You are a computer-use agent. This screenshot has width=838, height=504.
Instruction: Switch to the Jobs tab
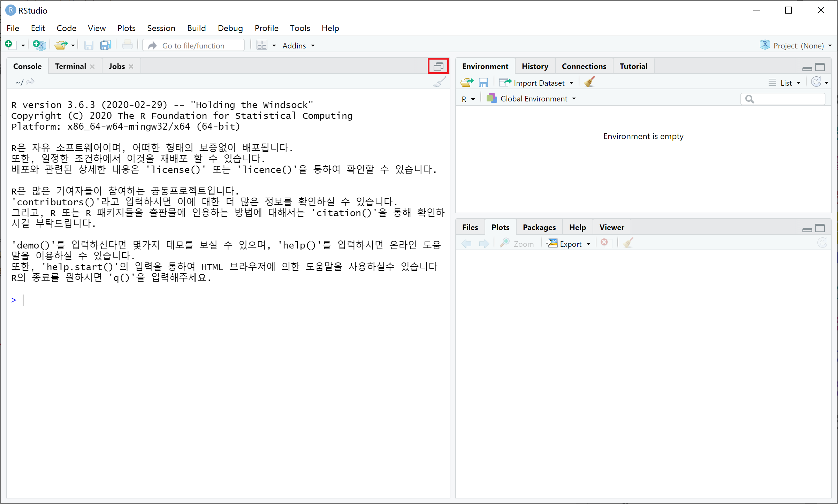tap(116, 66)
